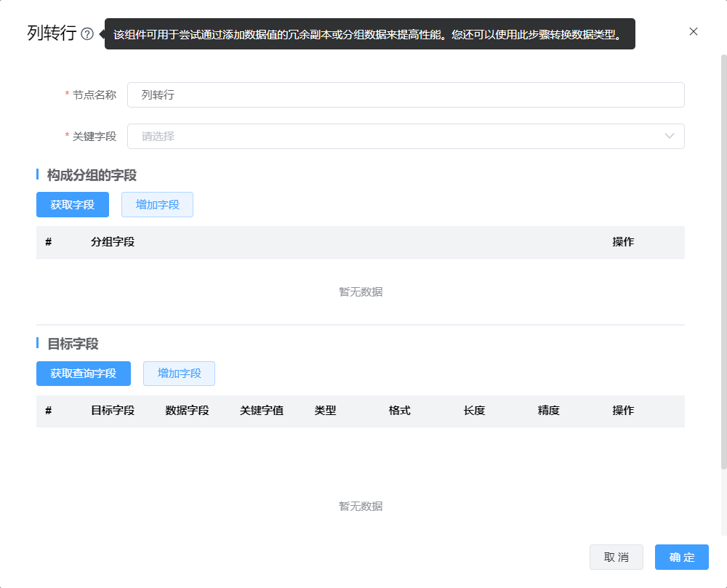Confirm settings with the 确定 button

coord(681,557)
